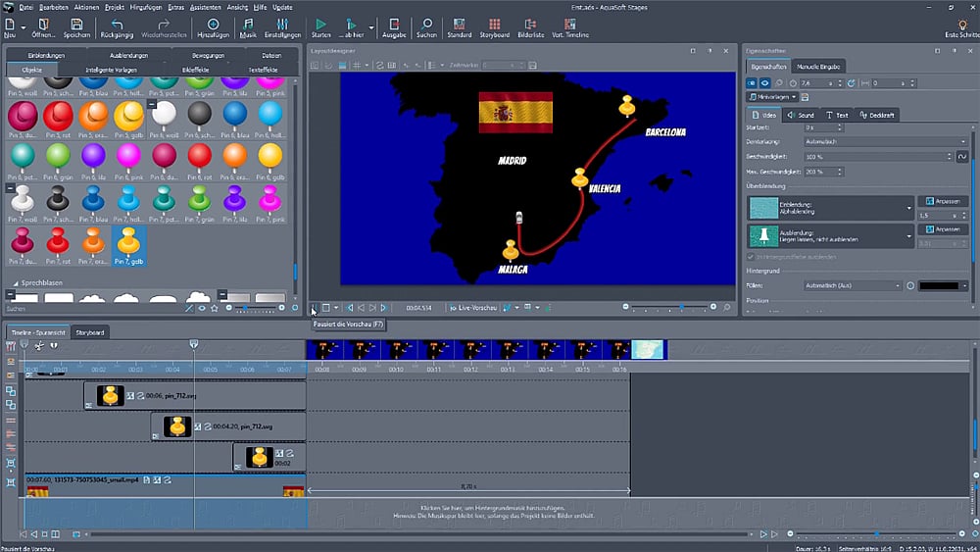
Task: Open the Einstellungen toolbar icon
Action: tap(283, 25)
